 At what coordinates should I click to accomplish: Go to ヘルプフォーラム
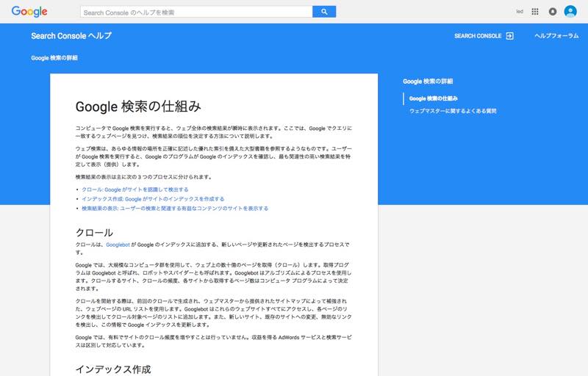[x=556, y=36]
